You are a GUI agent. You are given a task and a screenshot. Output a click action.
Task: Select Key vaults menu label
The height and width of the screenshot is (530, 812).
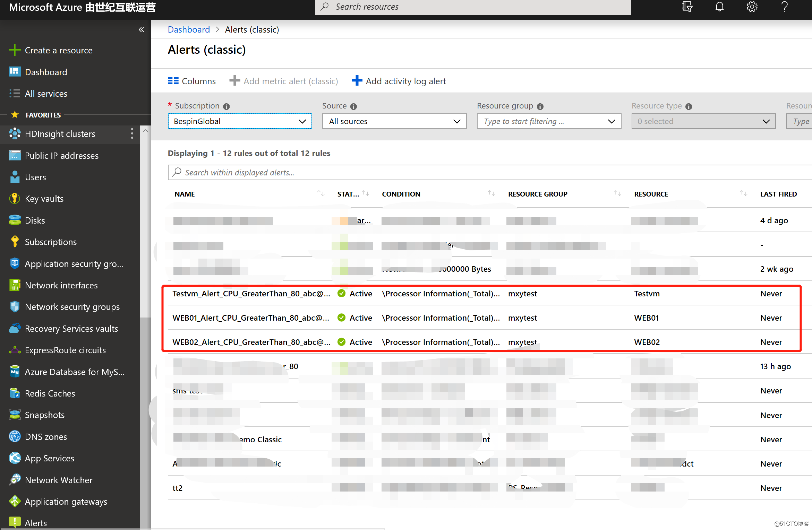(x=44, y=199)
